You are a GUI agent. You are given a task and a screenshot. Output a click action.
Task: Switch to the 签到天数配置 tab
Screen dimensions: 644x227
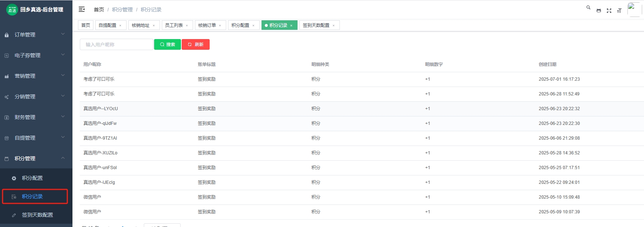click(316, 25)
